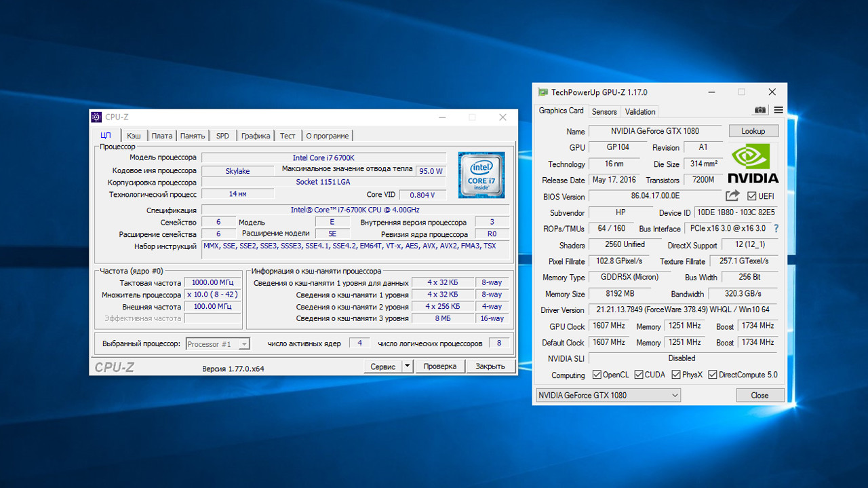
Task: Click the level 3 cache value 8 МБ
Action: click(443, 318)
